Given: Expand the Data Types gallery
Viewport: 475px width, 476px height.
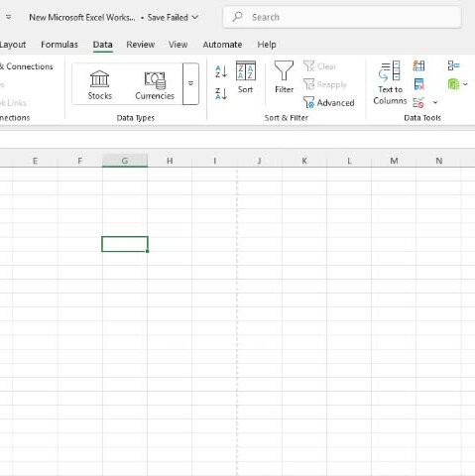Looking at the screenshot, I should pyautogui.click(x=190, y=83).
